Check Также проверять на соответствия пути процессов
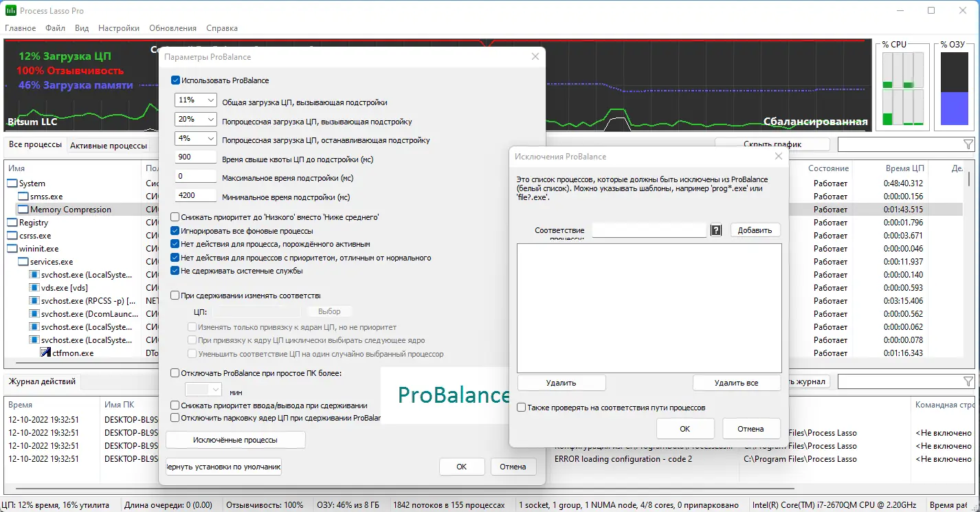980x512 pixels. [x=522, y=408]
